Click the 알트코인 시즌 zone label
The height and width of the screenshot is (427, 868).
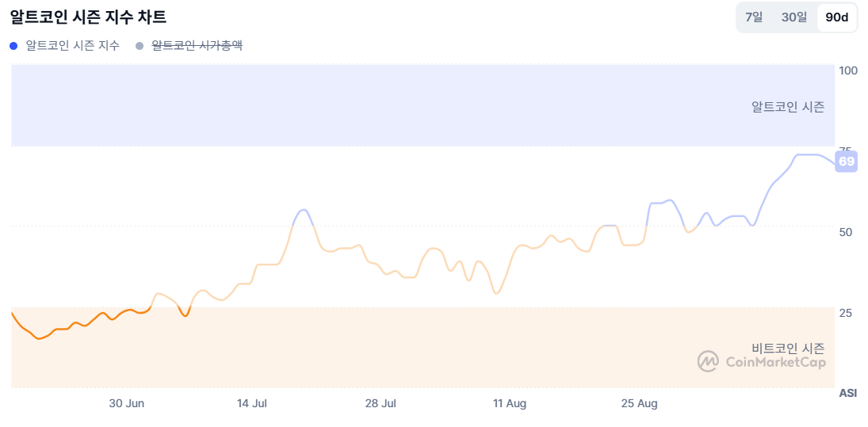point(787,106)
